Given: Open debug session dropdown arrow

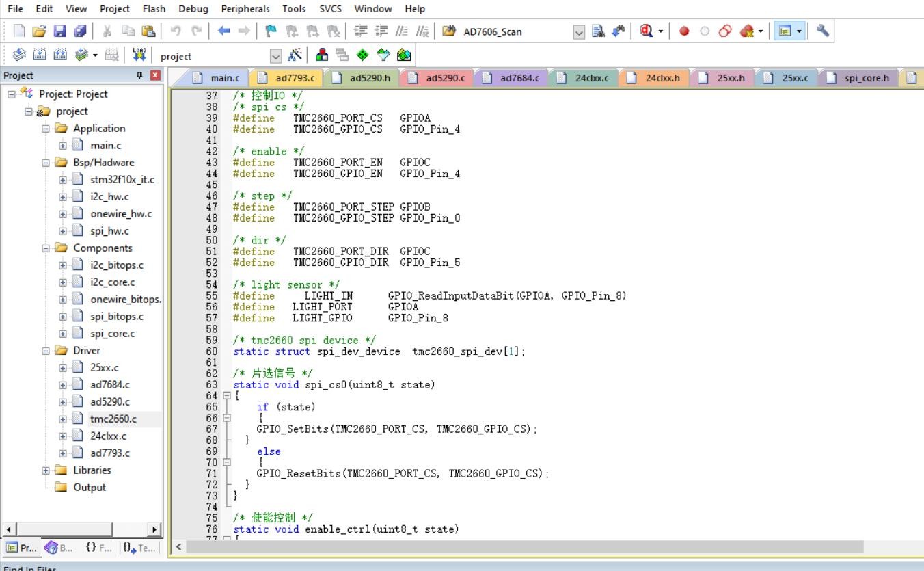Looking at the screenshot, I should [661, 31].
